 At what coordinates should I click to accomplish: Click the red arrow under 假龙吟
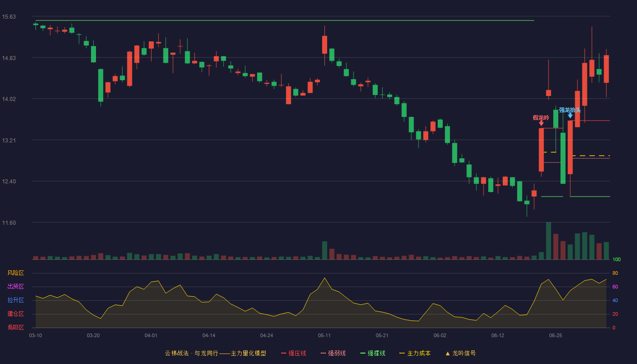click(x=541, y=123)
